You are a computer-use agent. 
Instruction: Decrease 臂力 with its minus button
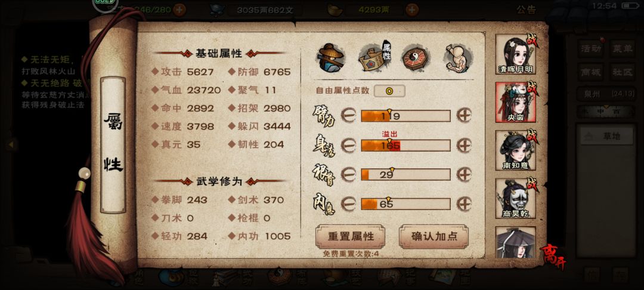click(348, 116)
